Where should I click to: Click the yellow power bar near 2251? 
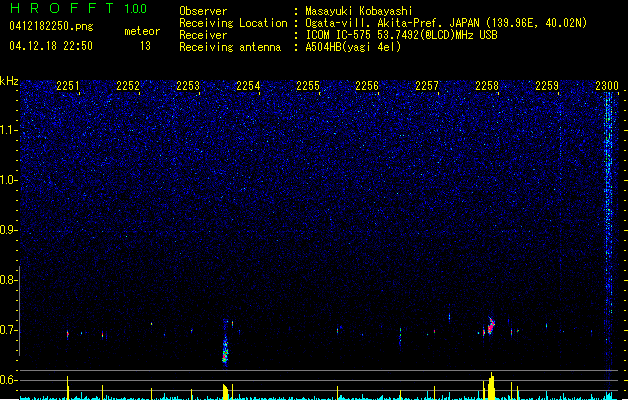[67, 388]
